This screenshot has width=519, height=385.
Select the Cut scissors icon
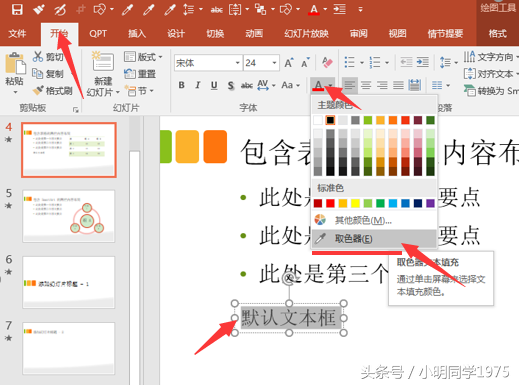click(38, 57)
